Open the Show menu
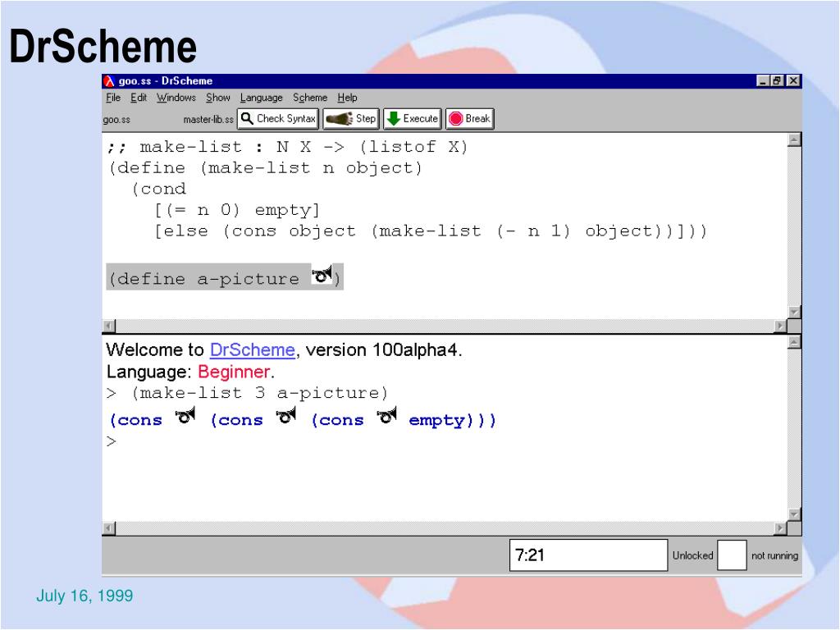Screen dimensions: 840x630 coord(218,98)
